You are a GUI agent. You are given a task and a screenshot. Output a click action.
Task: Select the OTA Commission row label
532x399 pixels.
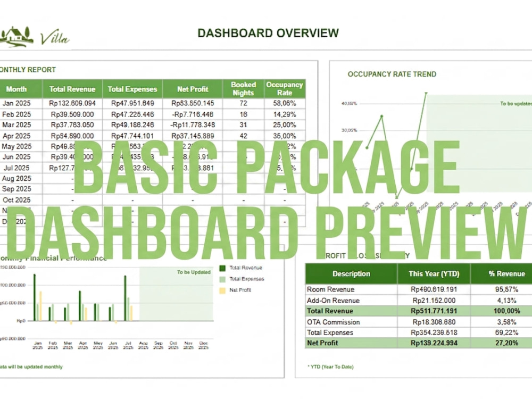(333, 322)
